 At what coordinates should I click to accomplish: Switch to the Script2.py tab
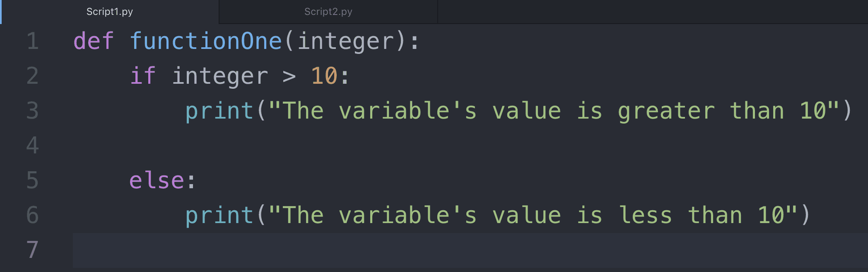pos(328,12)
